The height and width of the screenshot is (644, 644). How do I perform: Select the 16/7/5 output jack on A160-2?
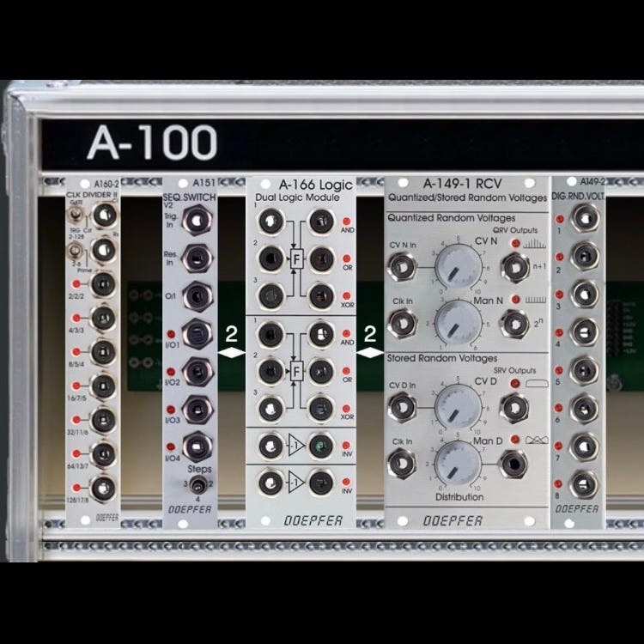(103, 386)
